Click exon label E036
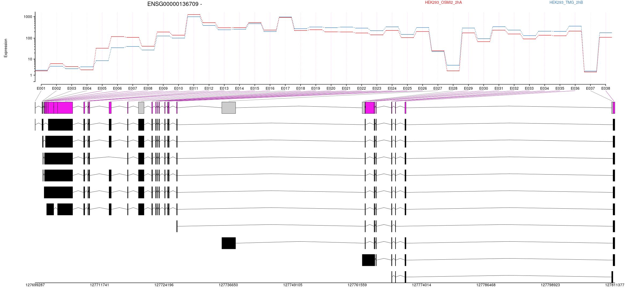 coord(575,88)
